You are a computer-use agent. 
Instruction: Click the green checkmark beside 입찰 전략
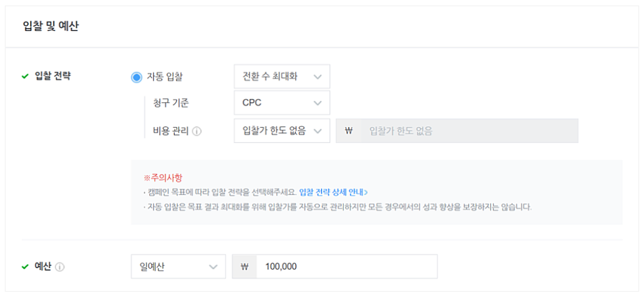tap(25, 76)
